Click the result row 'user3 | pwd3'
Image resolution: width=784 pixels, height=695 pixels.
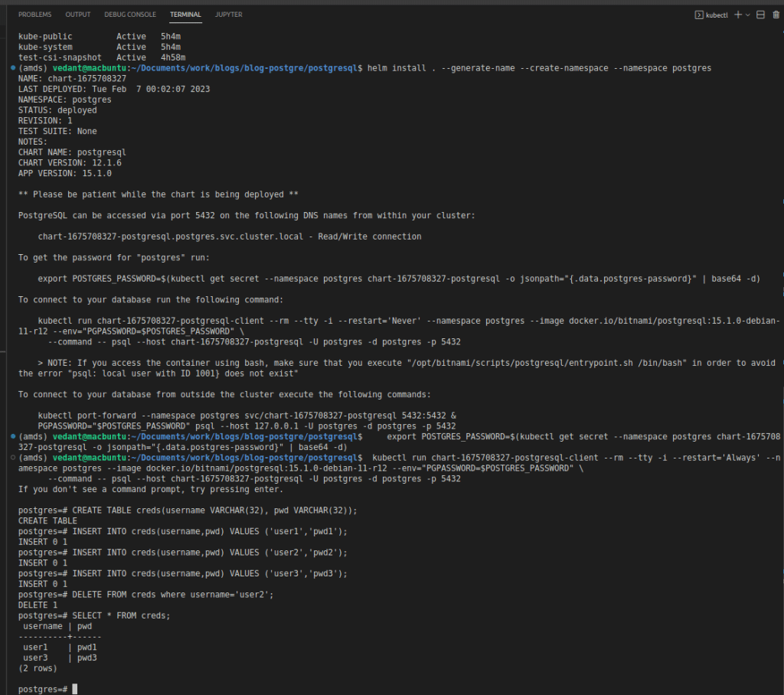tap(60, 657)
